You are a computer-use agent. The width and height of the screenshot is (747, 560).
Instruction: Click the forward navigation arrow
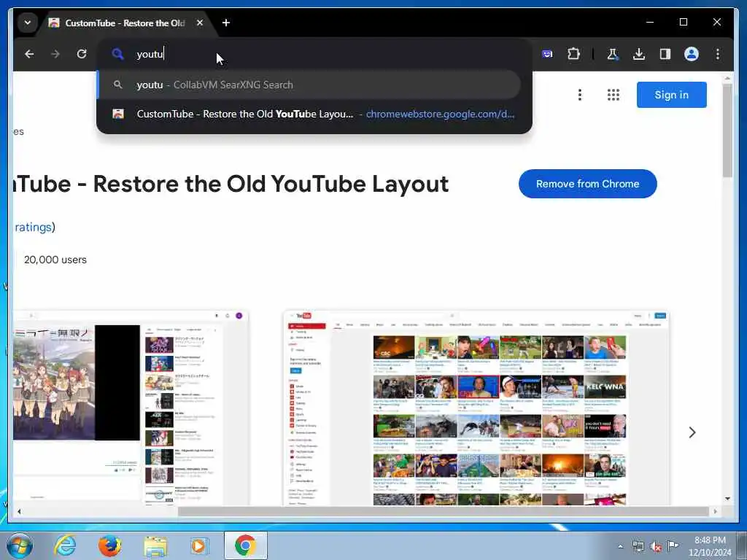(x=55, y=54)
